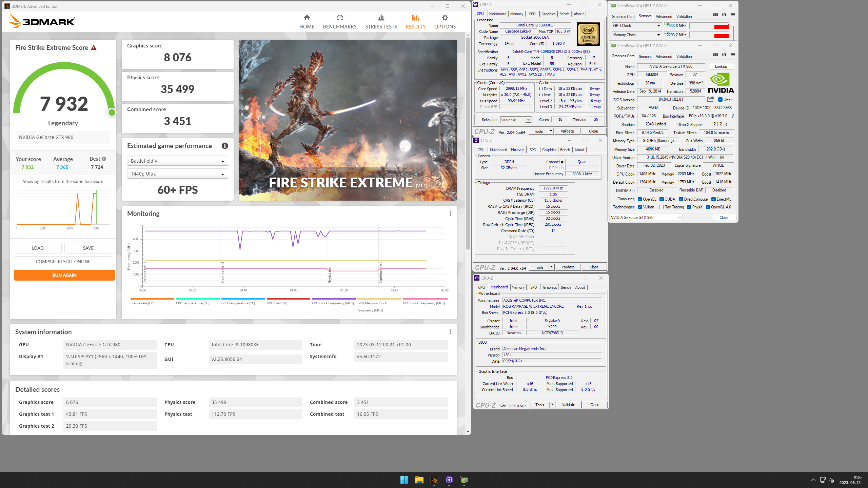Click the SAVE button
This screenshot has width=868, height=488.
88,248
